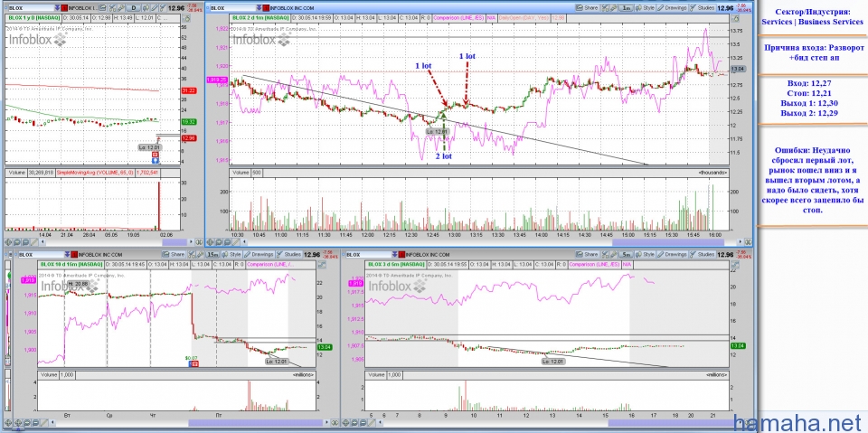The height and width of the screenshot is (433, 868).
Task: Change the 15m timeframe button
Action: [212, 255]
